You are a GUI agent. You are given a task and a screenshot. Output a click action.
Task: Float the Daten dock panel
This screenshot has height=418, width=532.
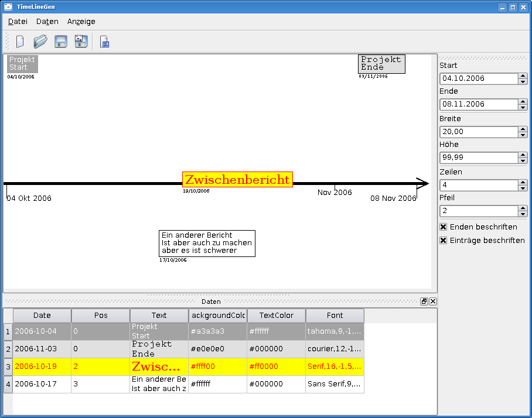424,301
